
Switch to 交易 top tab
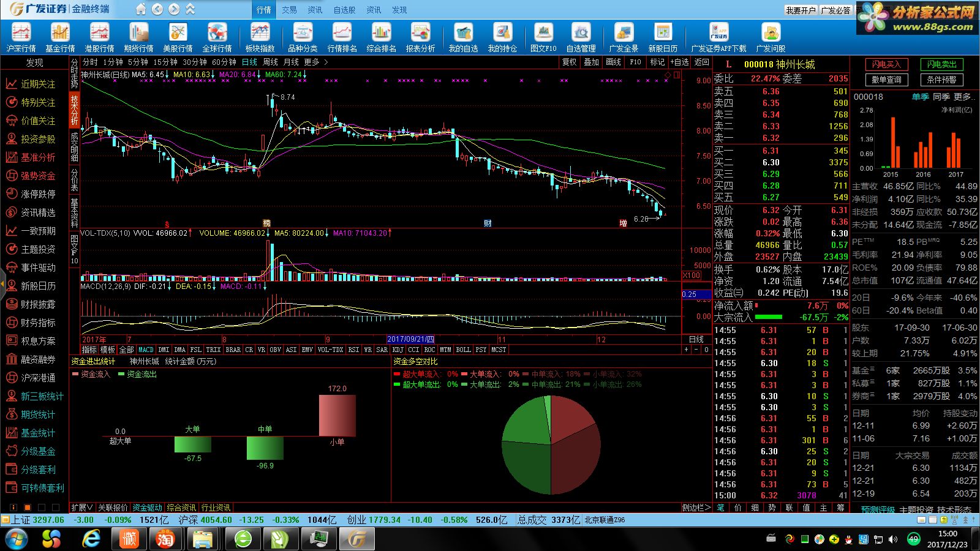point(289,10)
